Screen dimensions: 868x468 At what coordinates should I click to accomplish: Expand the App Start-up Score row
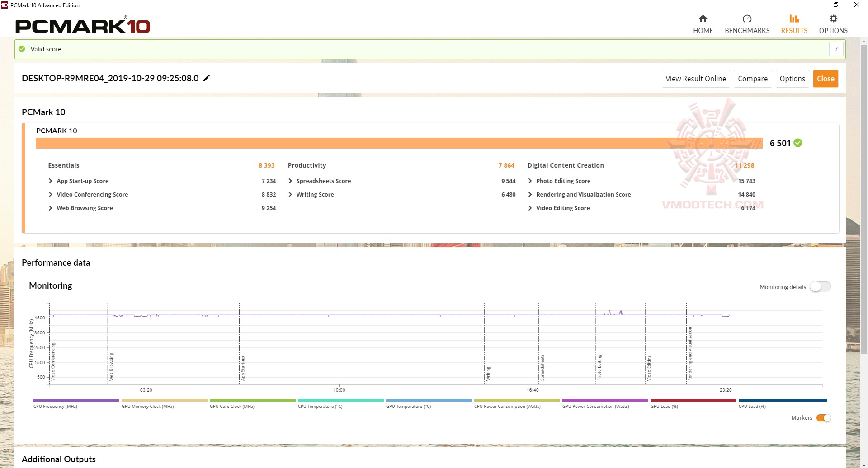(x=50, y=181)
